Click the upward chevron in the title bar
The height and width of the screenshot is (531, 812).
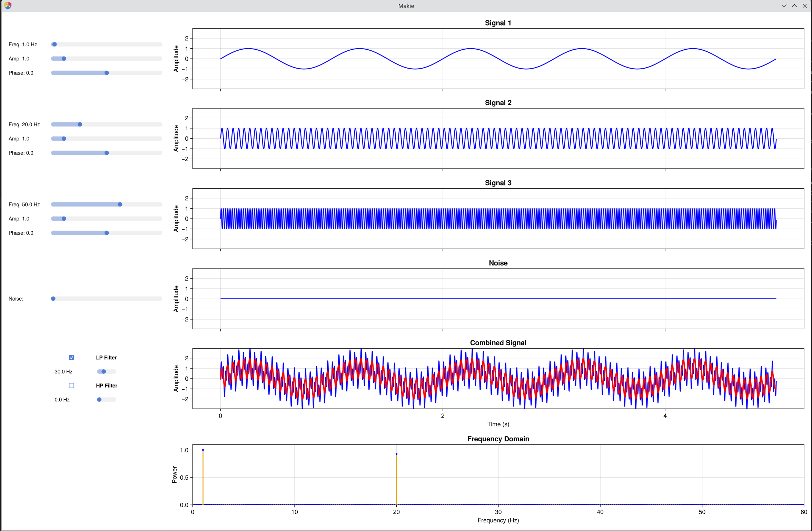point(795,6)
